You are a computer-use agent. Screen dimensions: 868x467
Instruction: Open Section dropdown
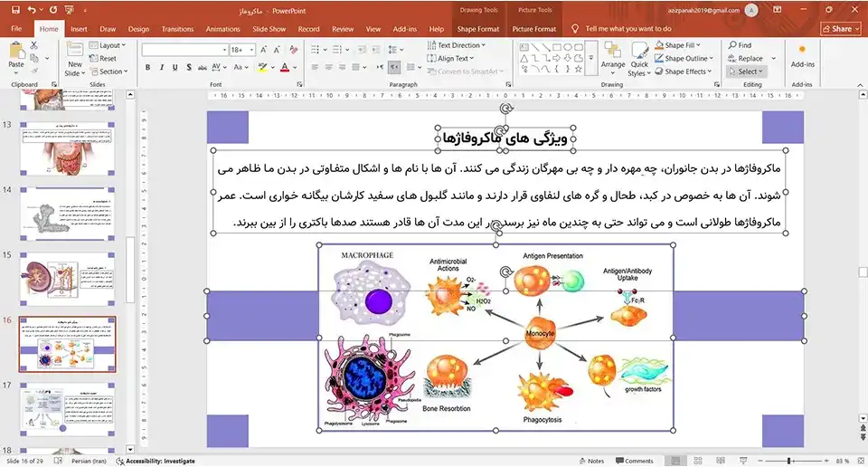pos(109,71)
